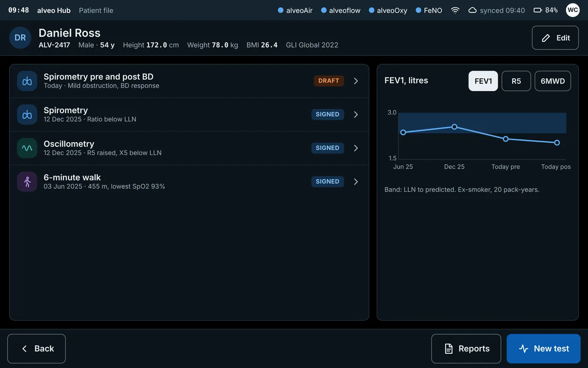Image resolution: width=588 pixels, height=368 pixels.
Task: Expand the Spirometry pre and post BD chevron
Action: [356, 81]
